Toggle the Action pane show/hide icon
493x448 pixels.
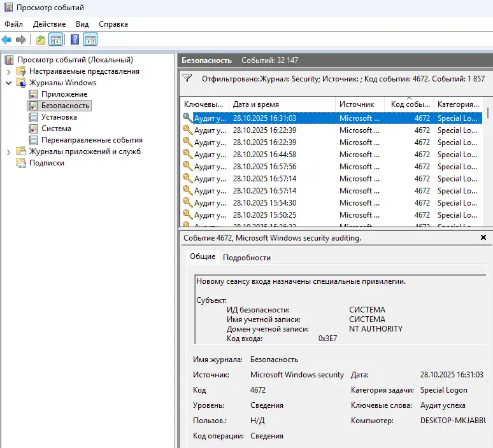[x=90, y=40]
